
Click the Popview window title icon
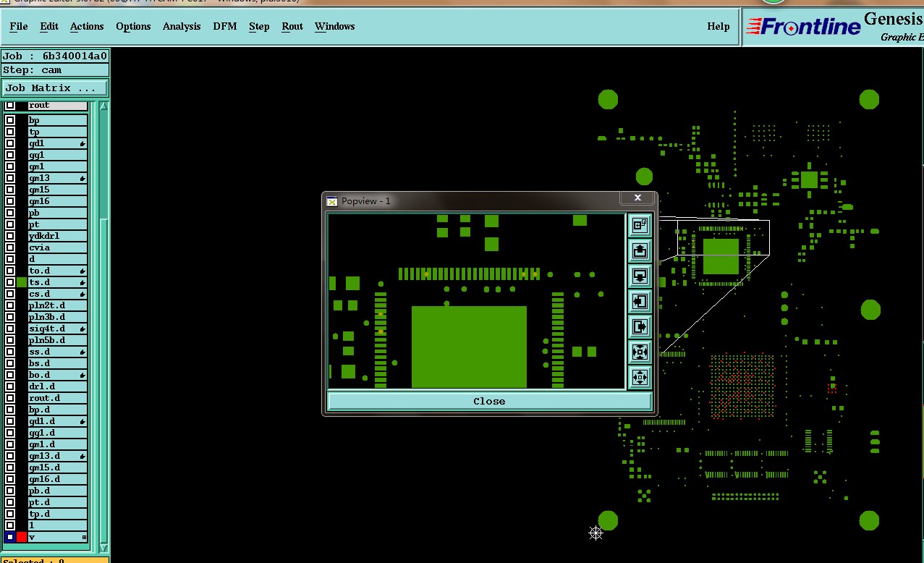(x=332, y=201)
